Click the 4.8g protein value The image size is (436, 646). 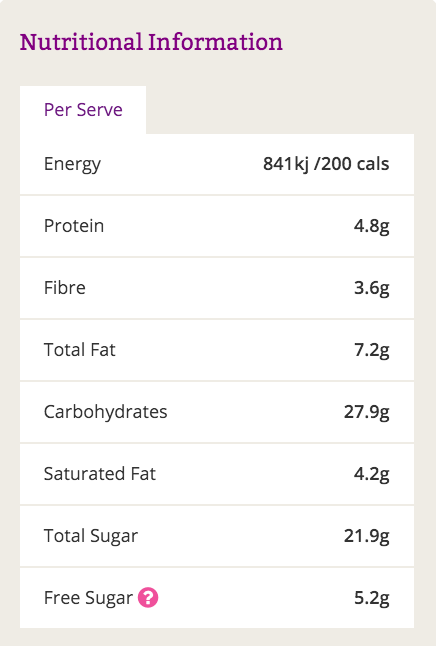point(371,226)
